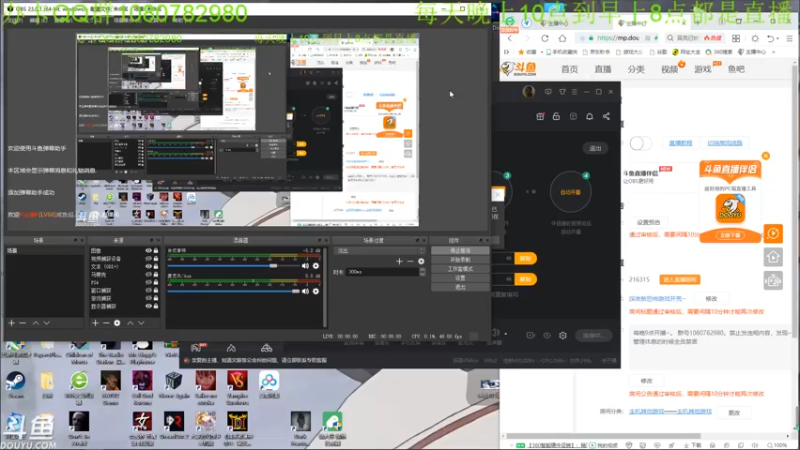Remove selected scene with minus icon in Scenes panel
Image resolution: width=800 pixels, height=450 pixels.
(22, 323)
